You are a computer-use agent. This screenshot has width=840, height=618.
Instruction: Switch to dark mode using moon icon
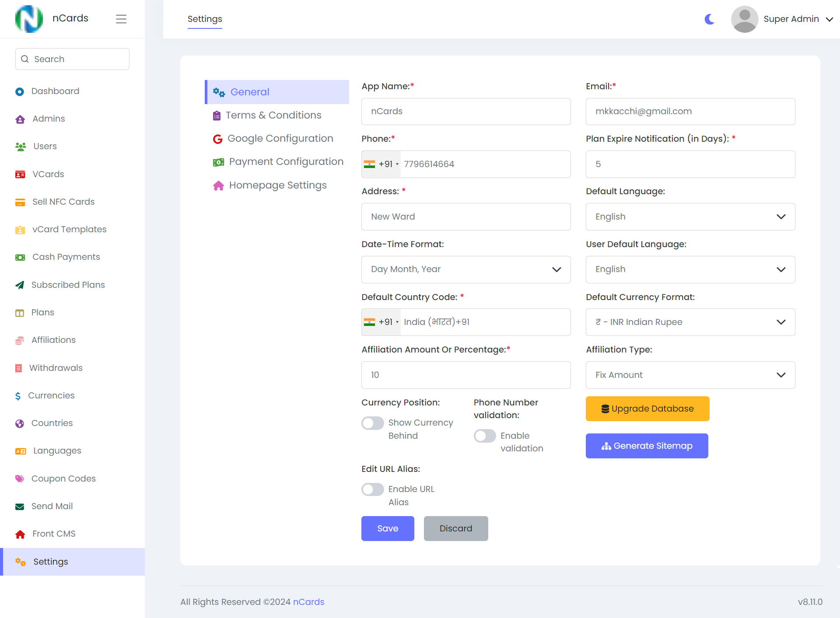click(x=709, y=19)
